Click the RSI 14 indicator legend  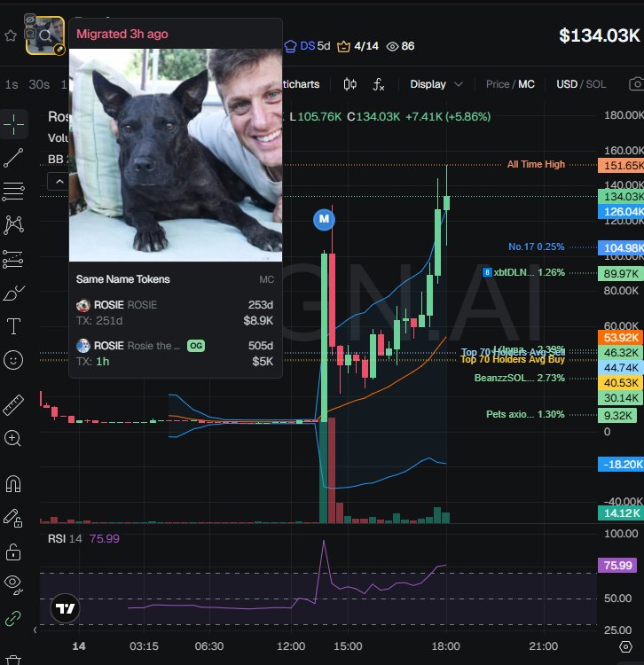pos(83,538)
